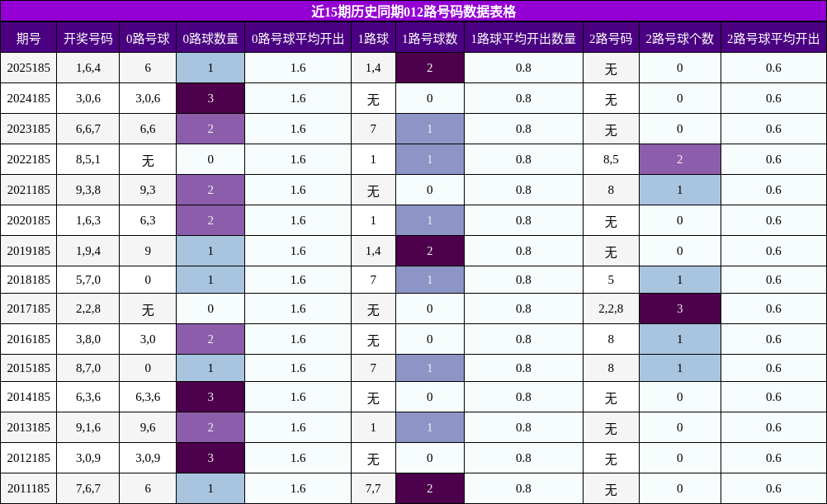Select period cell 2017185
This screenshot has height=504, width=827.
click(29, 309)
